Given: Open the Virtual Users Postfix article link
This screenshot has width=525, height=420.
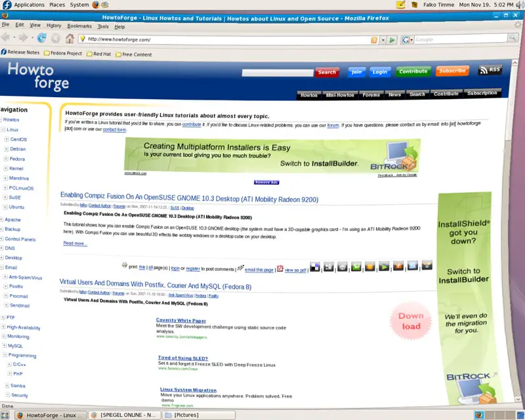Looking at the screenshot, I should [156, 284].
